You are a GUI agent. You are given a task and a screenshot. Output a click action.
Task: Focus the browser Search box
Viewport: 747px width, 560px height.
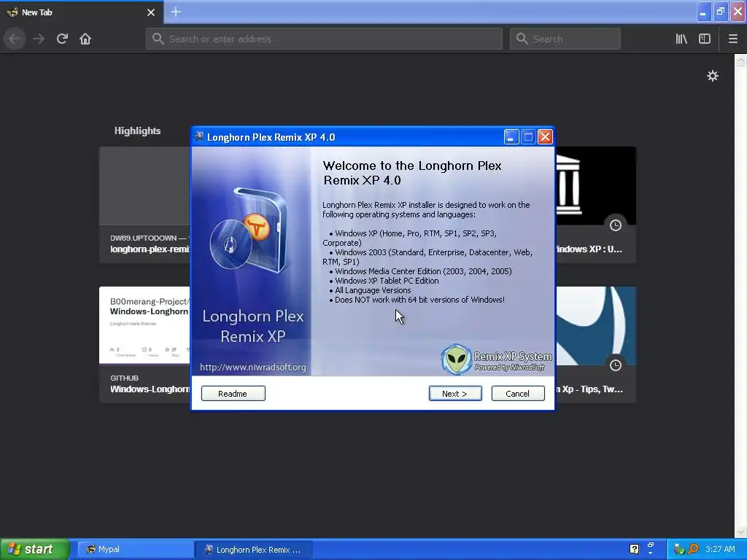pos(565,39)
